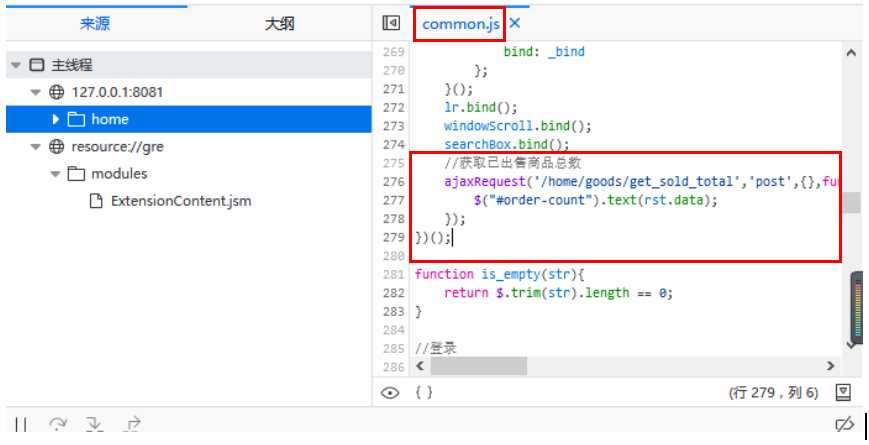This screenshot has width=869, height=445.
Task: Click the ExtensionContent.jsm file icon
Action: click(96, 201)
